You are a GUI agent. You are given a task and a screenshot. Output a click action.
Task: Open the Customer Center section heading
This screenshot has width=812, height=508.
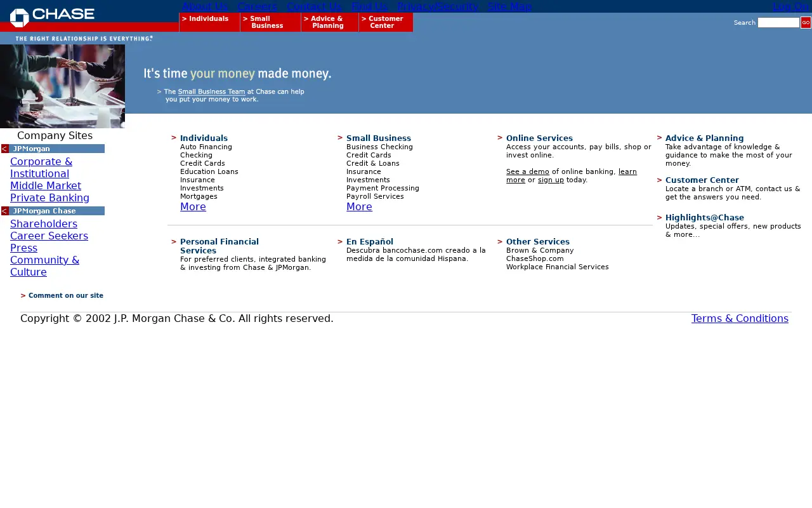pos(702,180)
